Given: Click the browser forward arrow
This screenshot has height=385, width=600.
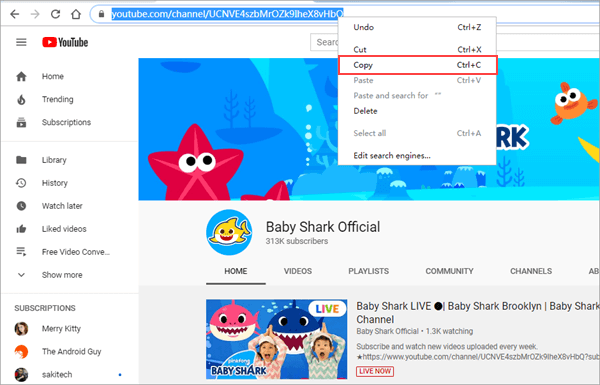Looking at the screenshot, I should pos(35,15).
